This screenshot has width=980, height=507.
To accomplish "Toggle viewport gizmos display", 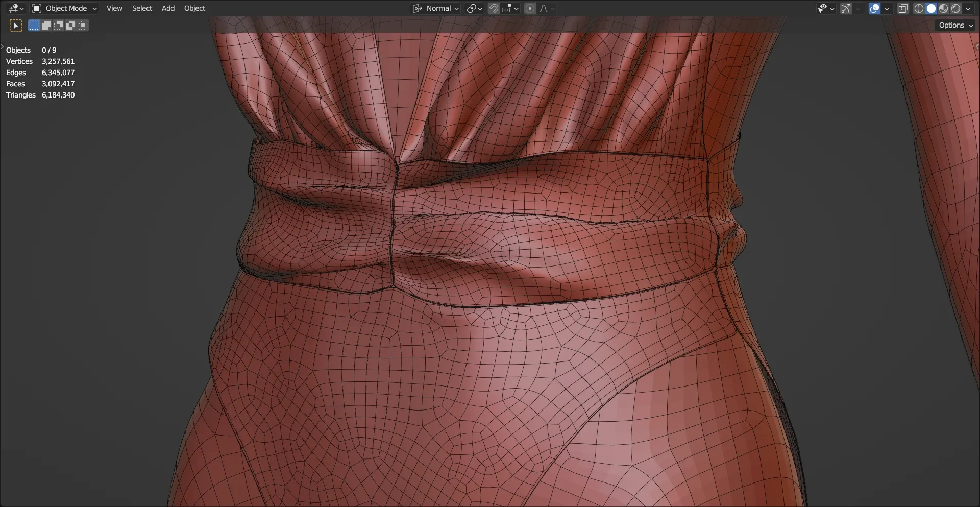I will [x=846, y=8].
